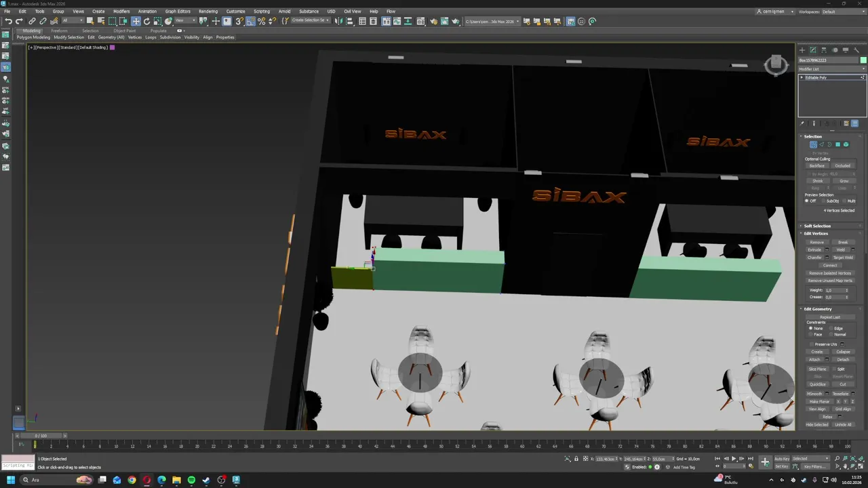This screenshot has height=488, width=868.
Task: Click the Redo arrow icon
Action: point(20,21)
